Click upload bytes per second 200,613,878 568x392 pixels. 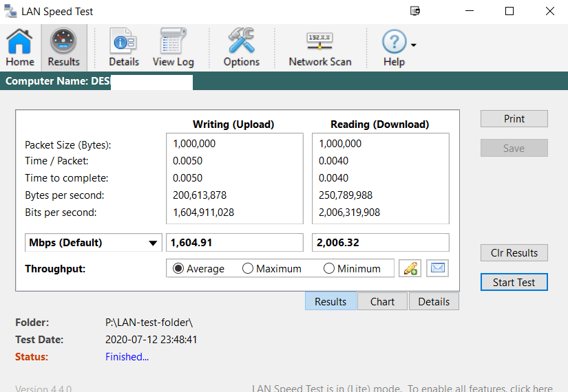[200, 195]
